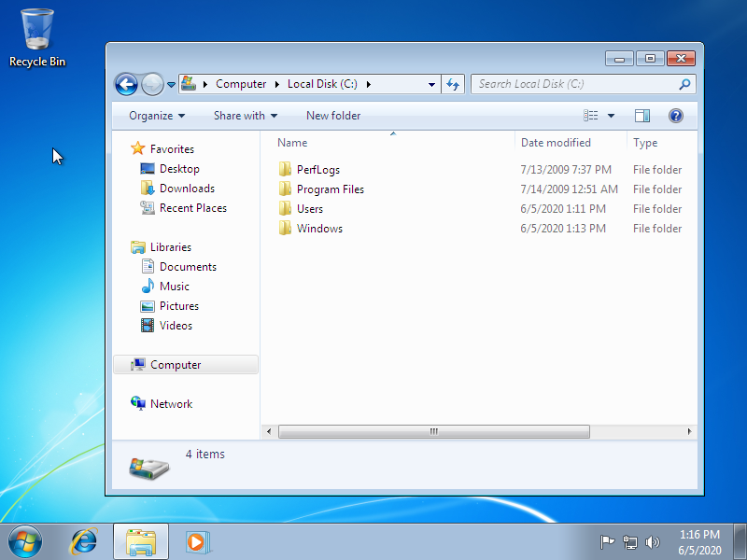This screenshot has height=560, width=747.
Task: Open the More view options dropdown arrow
Action: 611,116
